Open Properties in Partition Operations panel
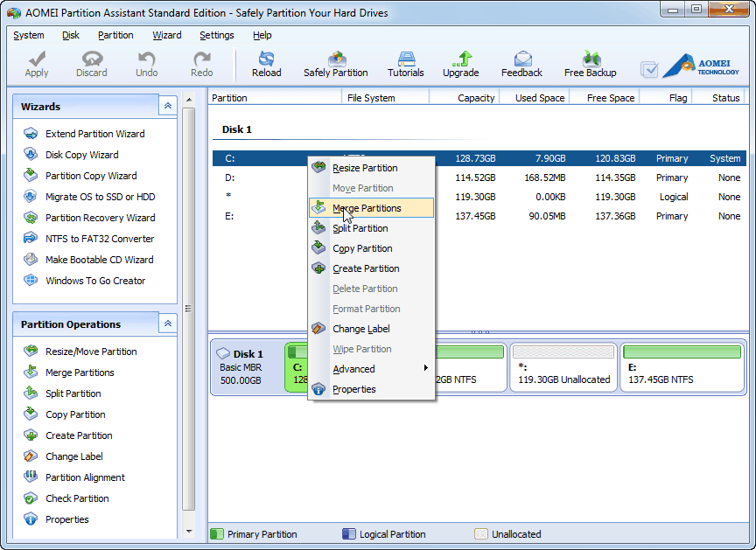Image resolution: width=756 pixels, height=550 pixels. click(x=56, y=519)
